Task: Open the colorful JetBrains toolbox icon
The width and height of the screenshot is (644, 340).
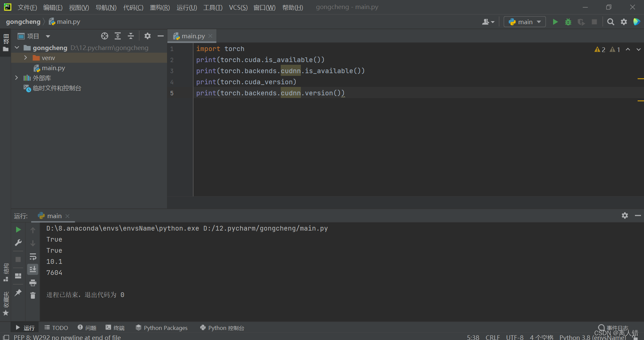Action: [637, 22]
